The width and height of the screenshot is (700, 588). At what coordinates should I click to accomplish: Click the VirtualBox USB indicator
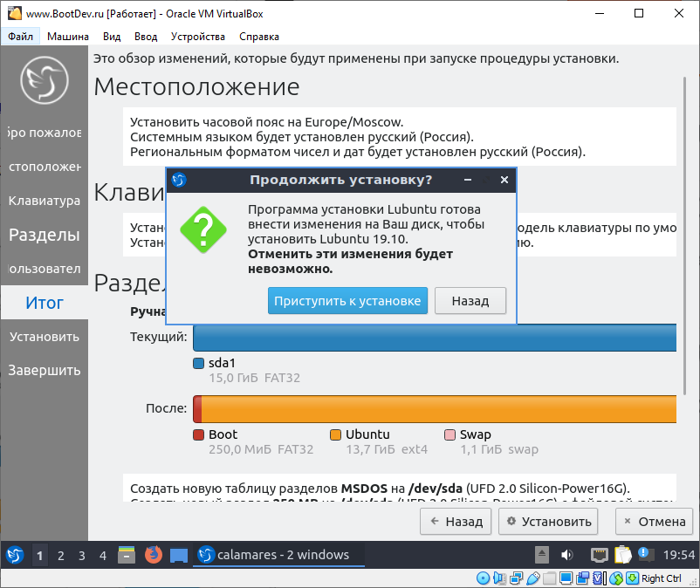tap(533, 578)
